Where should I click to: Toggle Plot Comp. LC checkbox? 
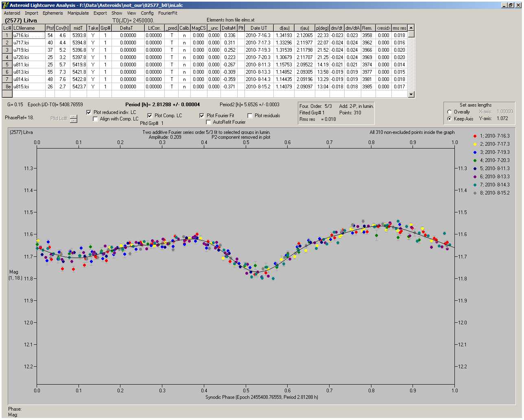click(150, 116)
